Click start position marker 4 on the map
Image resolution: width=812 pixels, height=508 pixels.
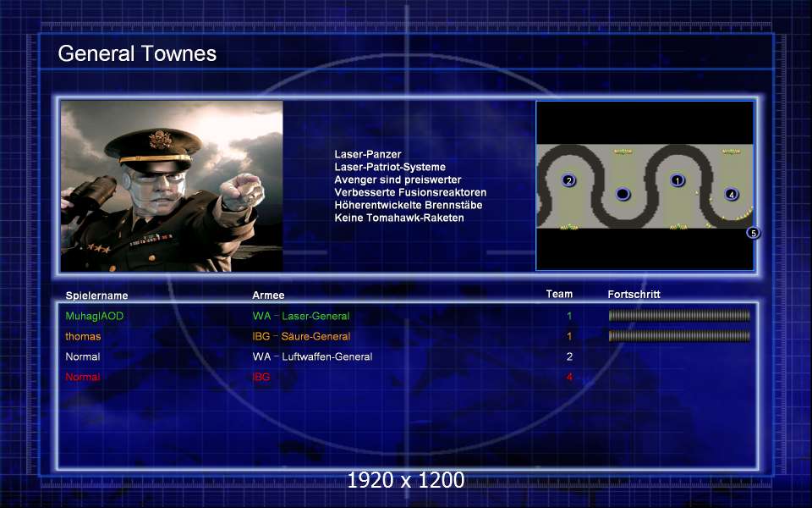tap(731, 194)
